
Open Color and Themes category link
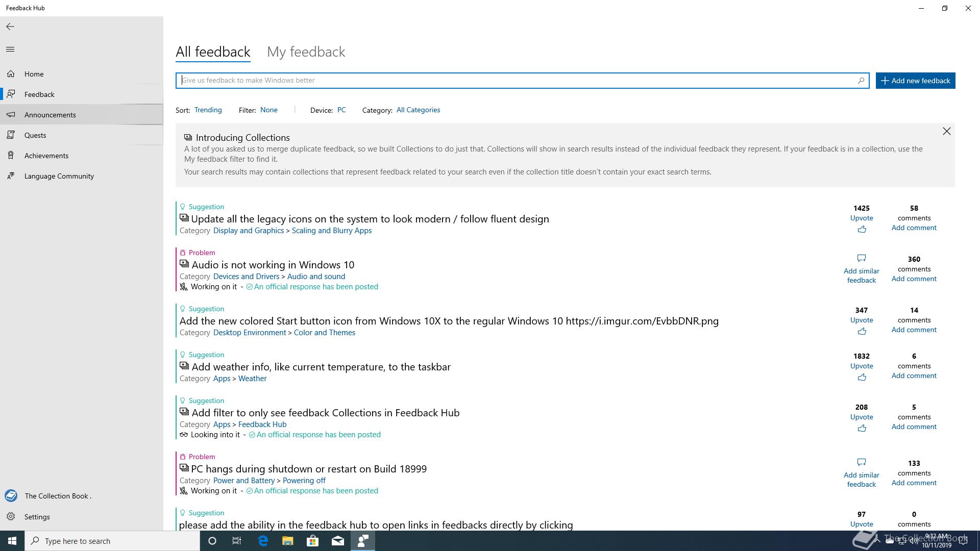(x=325, y=333)
